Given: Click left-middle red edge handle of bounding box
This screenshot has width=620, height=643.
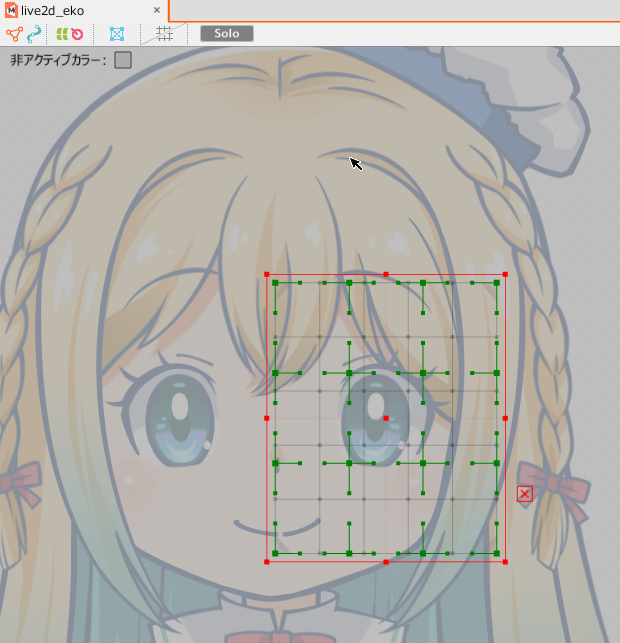Looking at the screenshot, I should click(x=267, y=418).
